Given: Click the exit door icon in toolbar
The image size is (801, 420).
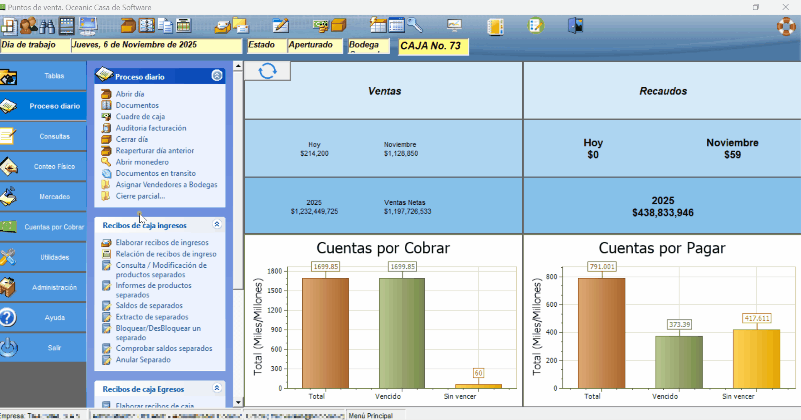Looking at the screenshot, I should click(574, 26).
